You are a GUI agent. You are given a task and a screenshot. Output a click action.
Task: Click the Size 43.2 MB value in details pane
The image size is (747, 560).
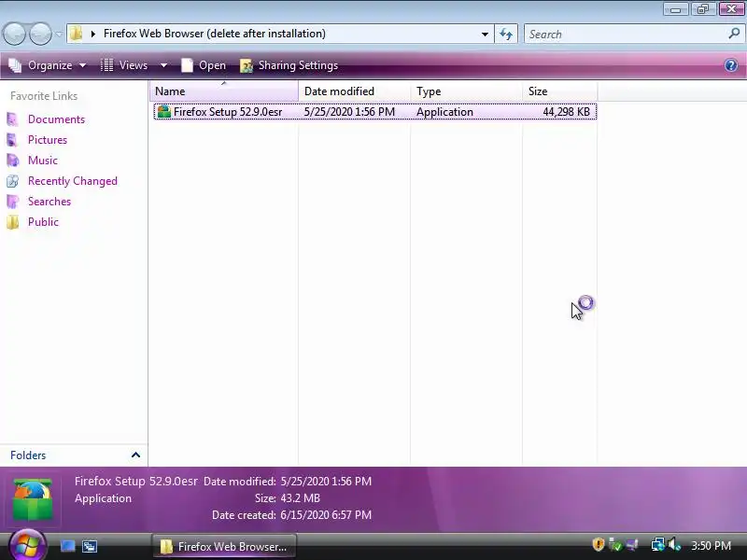[300, 498]
